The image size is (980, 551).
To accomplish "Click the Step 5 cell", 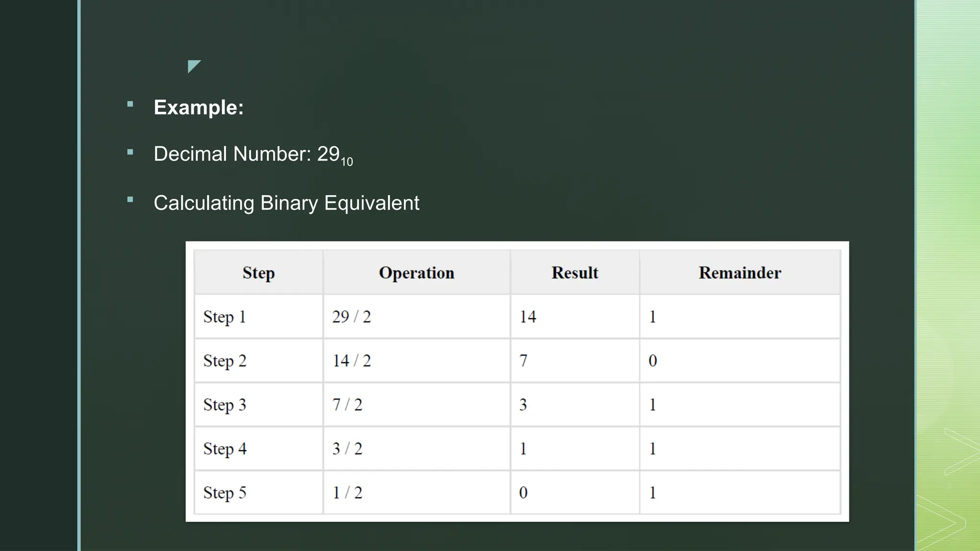I will 258,493.
